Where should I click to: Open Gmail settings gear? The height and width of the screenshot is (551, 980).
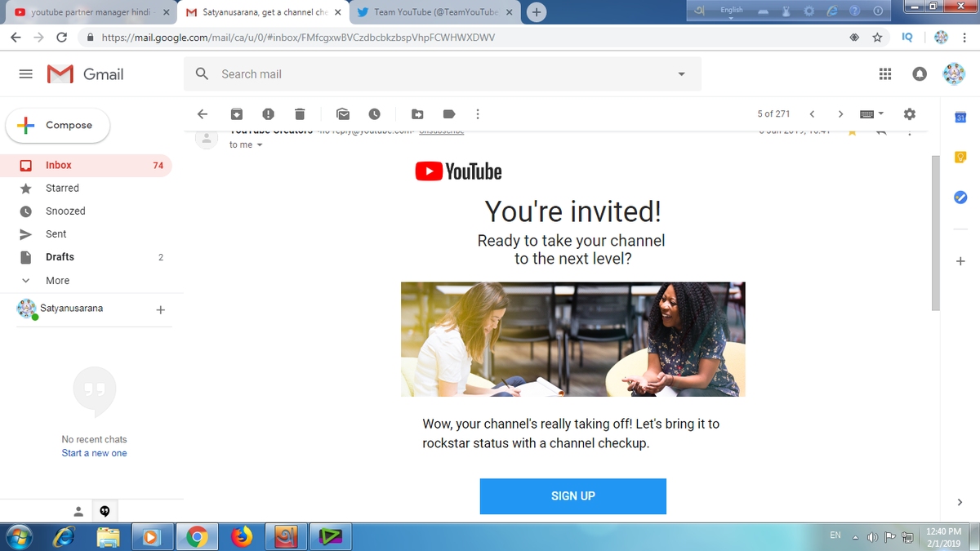point(910,113)
